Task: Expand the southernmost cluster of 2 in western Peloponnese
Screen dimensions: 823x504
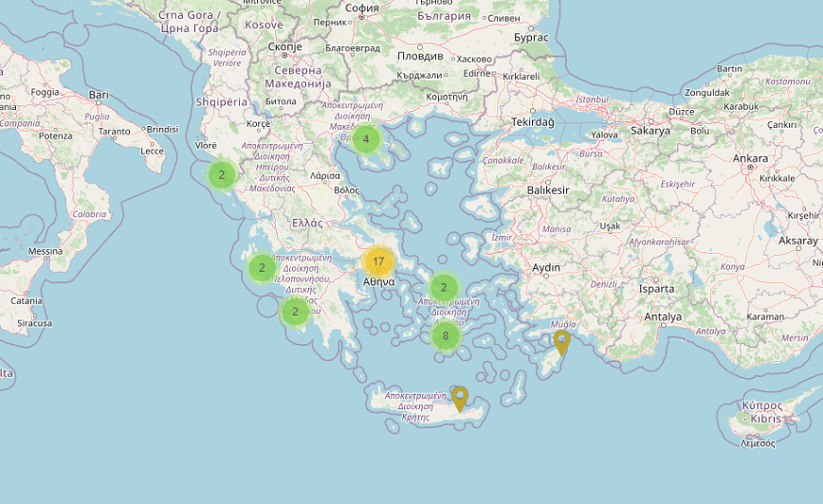Action: coord(295,311)
